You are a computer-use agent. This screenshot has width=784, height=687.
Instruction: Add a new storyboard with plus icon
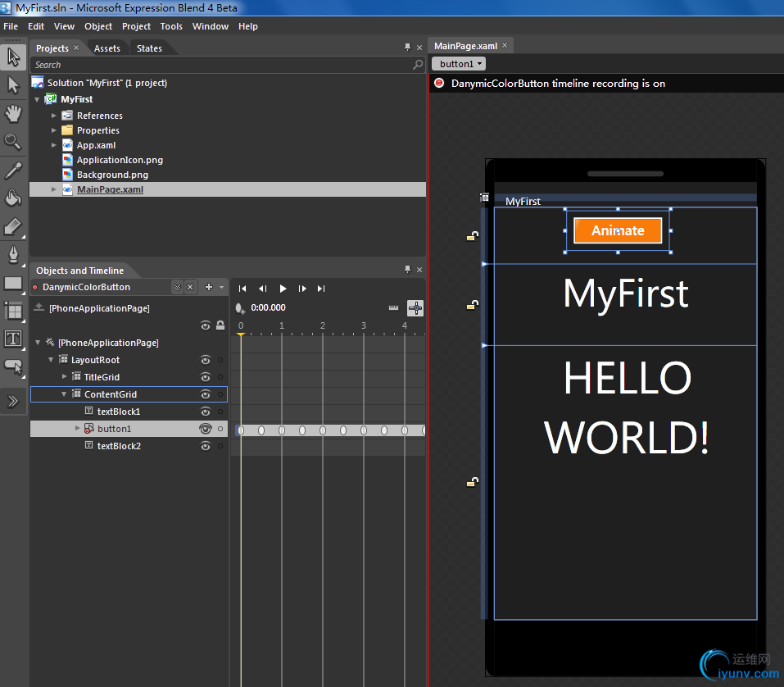[209, 287]
